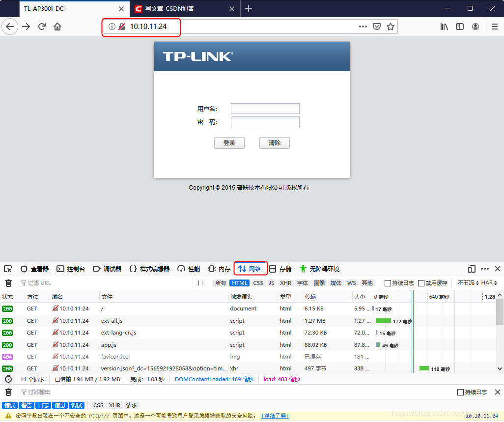504x422 pixels.
Task: Toggle the 字体 fonts filter
Action: [x=303, y=283]
